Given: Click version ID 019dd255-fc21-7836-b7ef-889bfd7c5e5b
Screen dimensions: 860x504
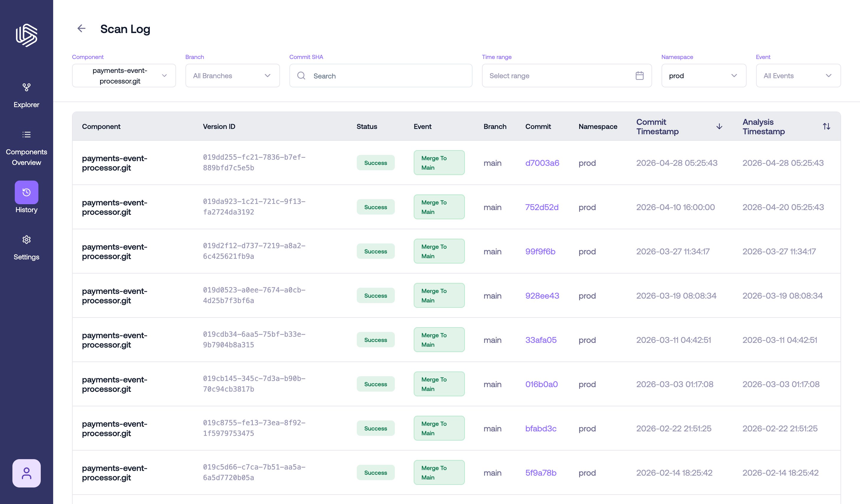Looking at the screenshot, I should (254, 163).
